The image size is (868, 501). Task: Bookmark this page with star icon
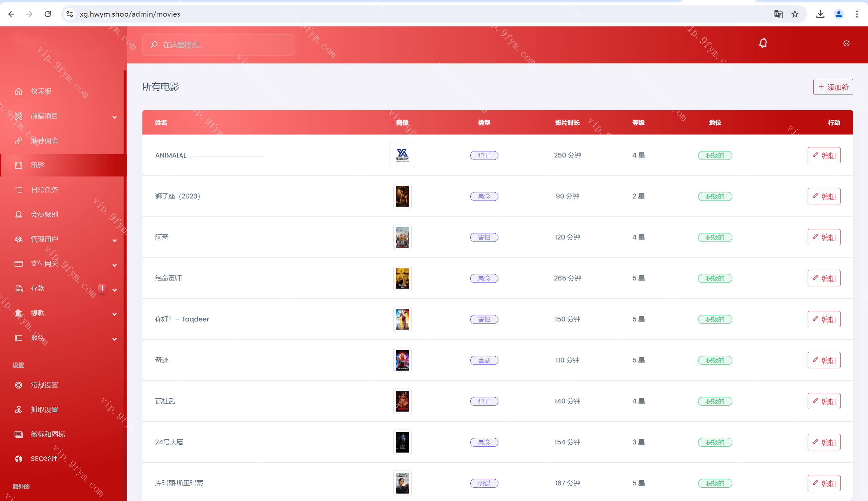(795, 14)
